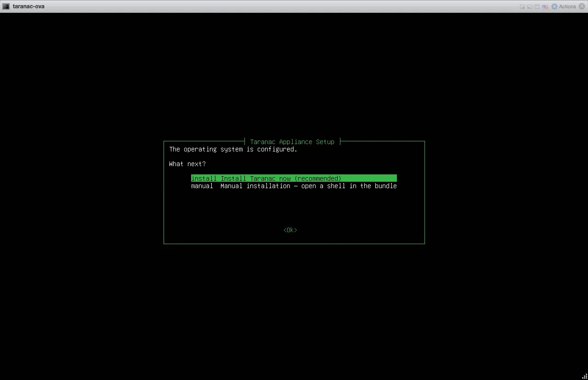The width and height of the screenshot is (588, 380).
Task: Click the console icon beside the taranac-ova title
Action: pyautogui.click(x=6, y=6)
